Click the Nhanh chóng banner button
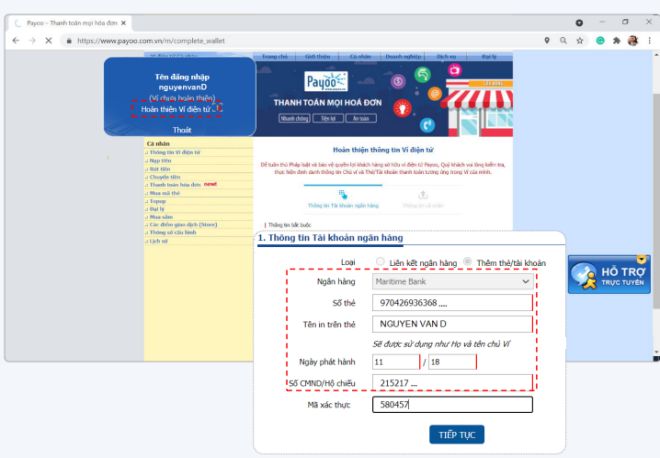Viewport: 660px width, 458px height. (294, 119)
